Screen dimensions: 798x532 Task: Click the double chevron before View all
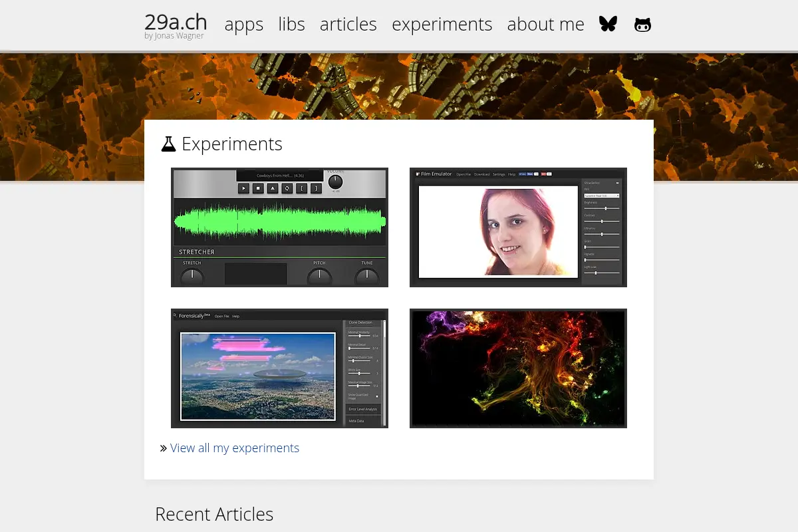(164, 448)
